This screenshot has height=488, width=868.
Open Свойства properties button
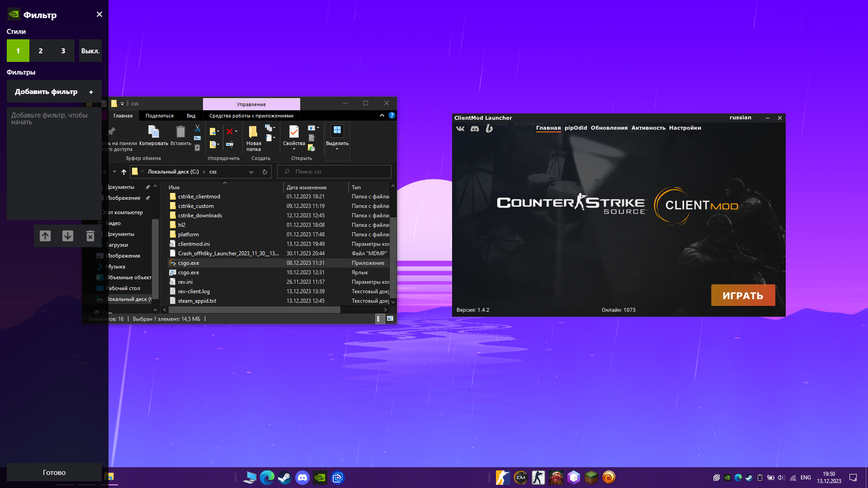pyautogui.click(x=294, y=137)
